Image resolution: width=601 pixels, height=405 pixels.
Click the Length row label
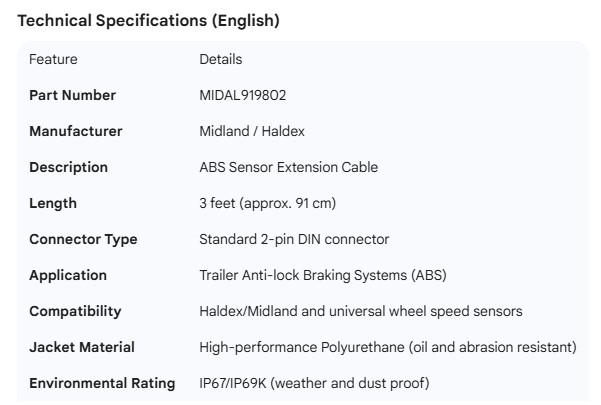coord(53,204)
